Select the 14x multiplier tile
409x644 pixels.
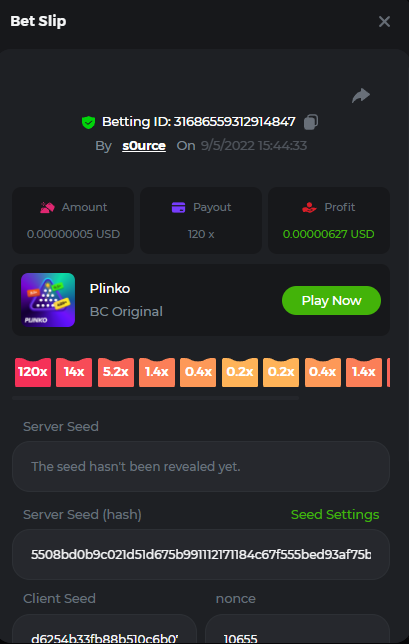coord(74,372)
